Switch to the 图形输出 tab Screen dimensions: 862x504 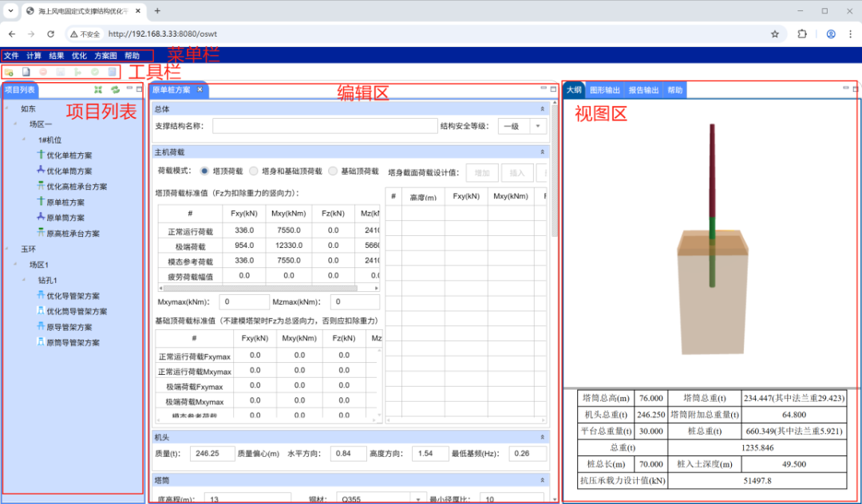point(604,90)
